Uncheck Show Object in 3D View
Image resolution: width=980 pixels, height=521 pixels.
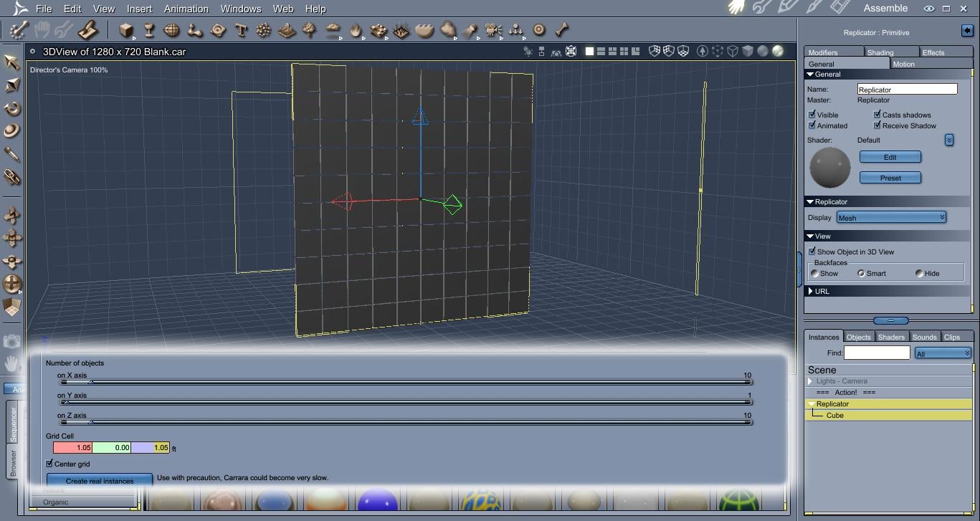click(x=812, y=252)
